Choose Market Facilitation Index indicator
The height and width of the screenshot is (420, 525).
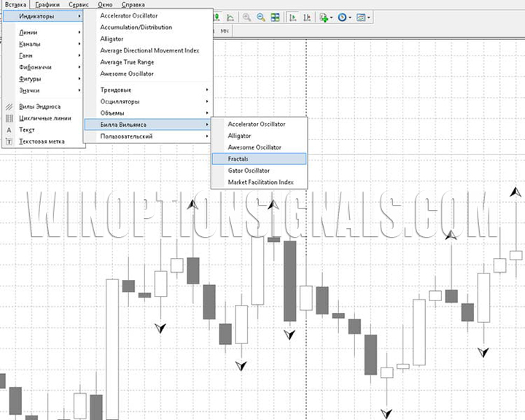[x=259, y=182]
